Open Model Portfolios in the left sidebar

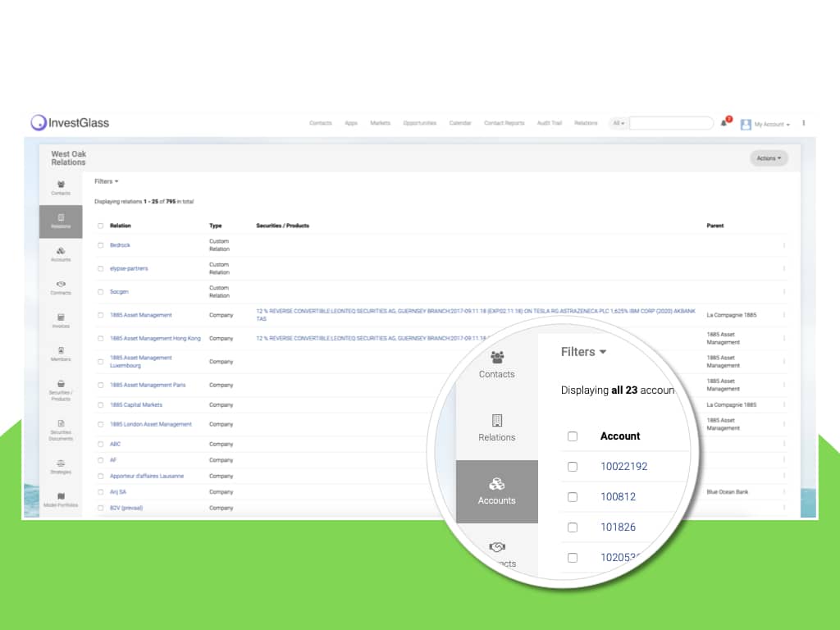coord(61,500)
